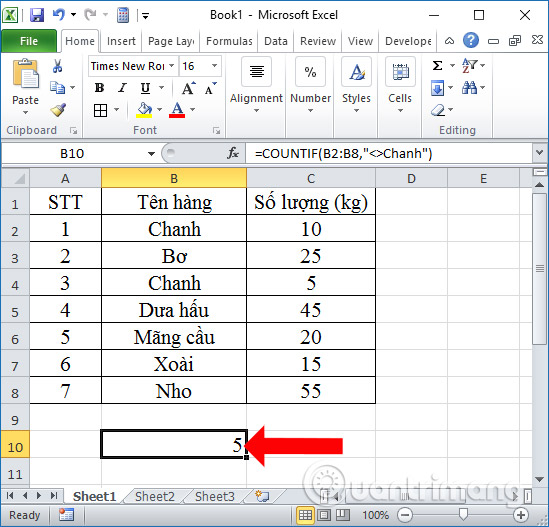Click the Save icon in Quick Access toolbar

pos(37,15)
